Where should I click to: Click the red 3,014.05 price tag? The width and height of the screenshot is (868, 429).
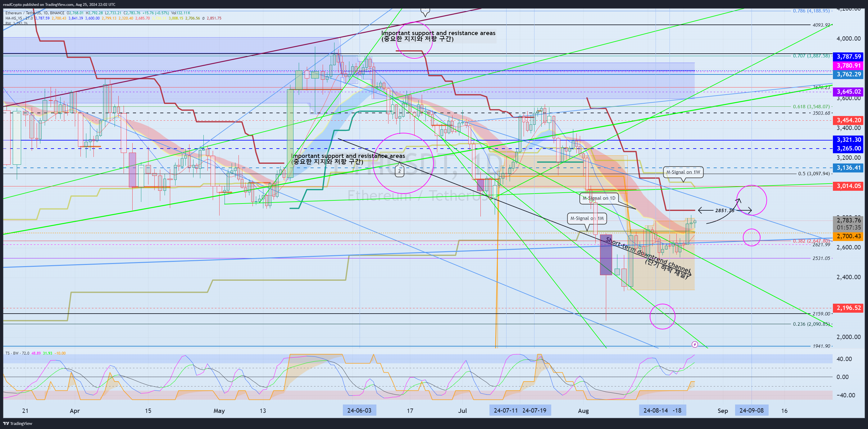point(848,186)
